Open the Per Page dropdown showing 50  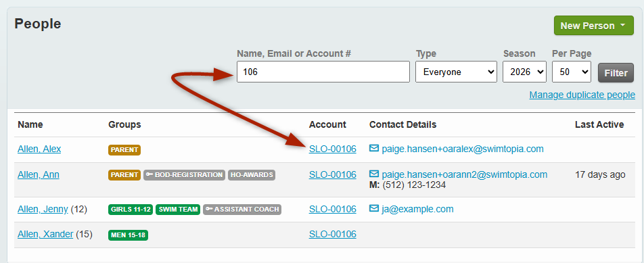click(x=572, y=72)
